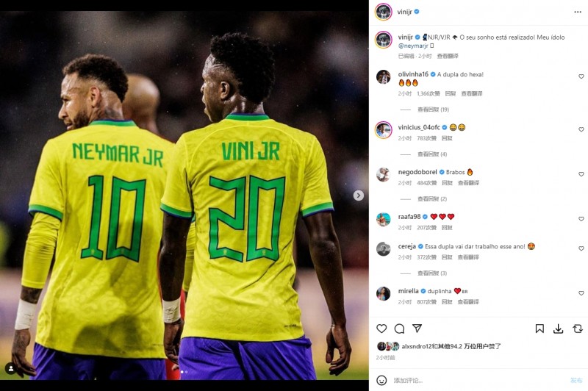
Task: Like negodoborel's comment heart
Action: [581, 174]
